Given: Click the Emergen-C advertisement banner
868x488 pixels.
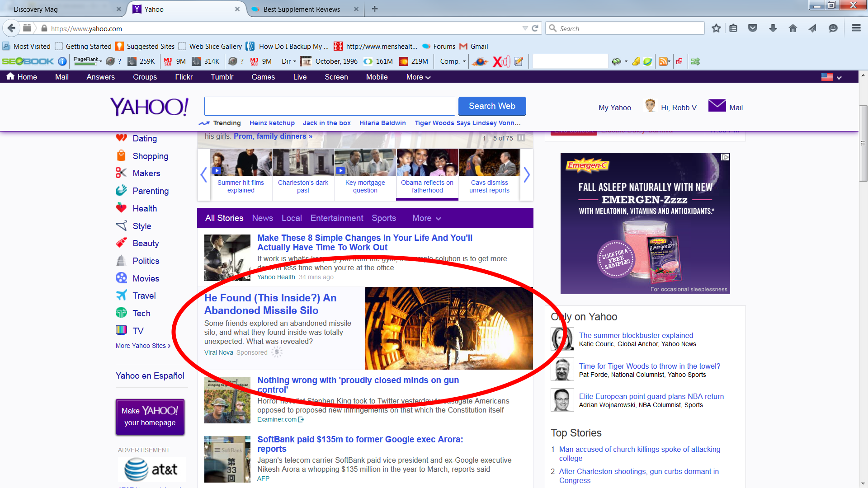Looking at the screenshot, I should tap(645, 223).
